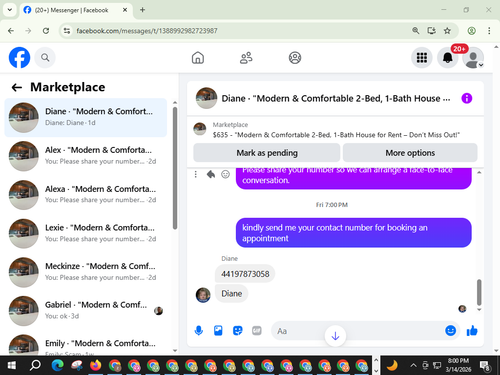The height and width of the screenshot is (375, 500).
Task: Open notifications bell with 20+ badge
Action: click(447, 58)
